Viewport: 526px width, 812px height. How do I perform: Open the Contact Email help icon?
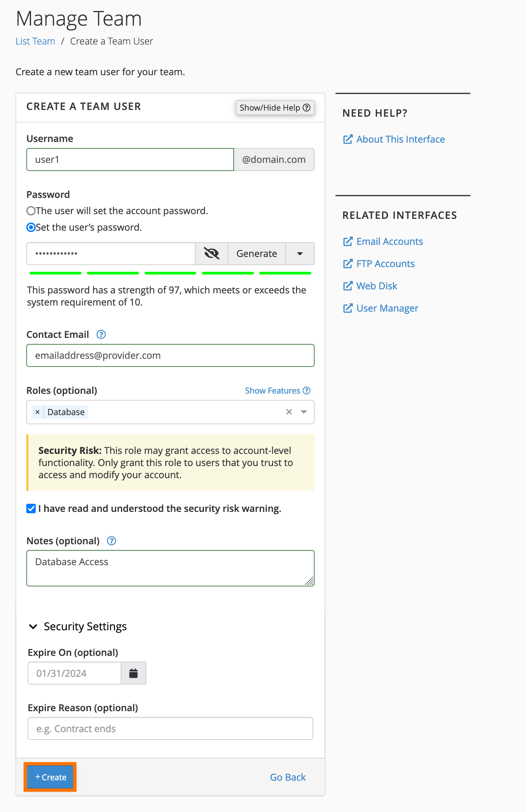pyautogui.click(x=101, y=335)
